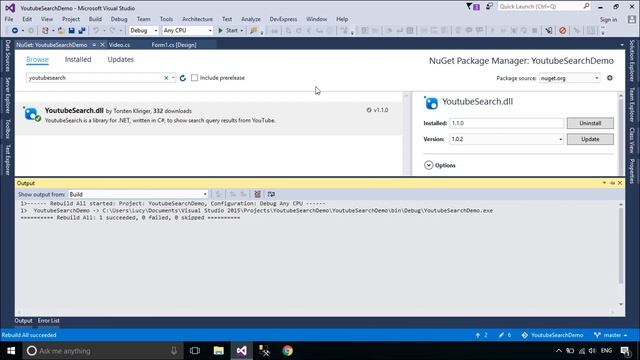The height and width of the screenshot is (360, 640).
Task: Enable the Include prerelease checkbox
Action: (x=195, y=78)
